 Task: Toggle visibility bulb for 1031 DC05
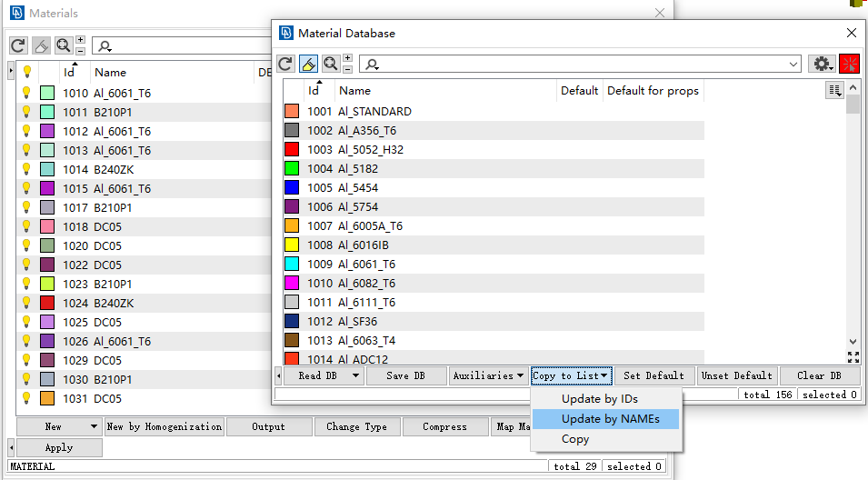[x=26, y=398]
